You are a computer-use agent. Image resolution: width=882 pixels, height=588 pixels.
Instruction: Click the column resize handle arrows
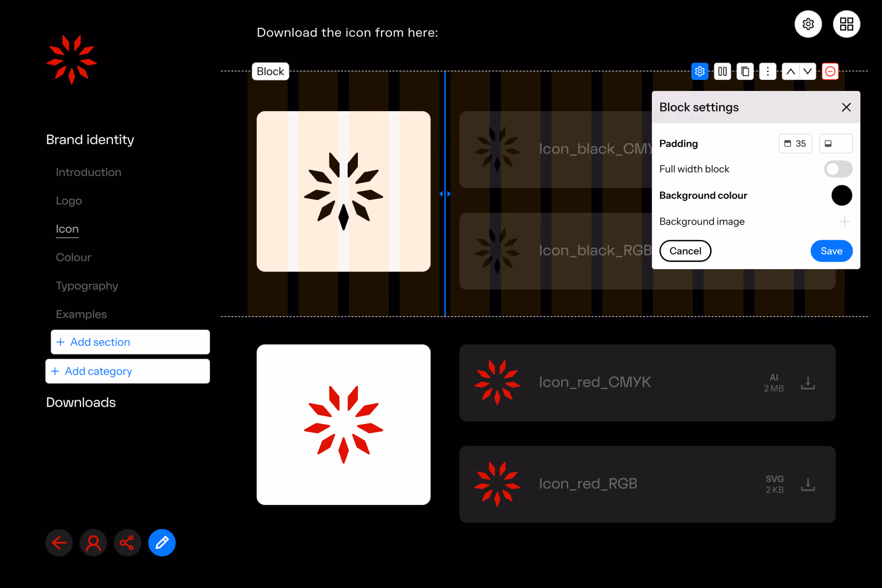pyautogui.click(x=445, y=194)
